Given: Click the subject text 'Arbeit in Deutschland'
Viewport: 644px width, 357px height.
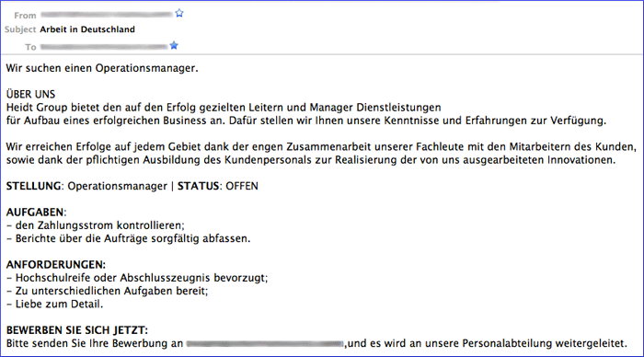Looking at the screenshot, I should [87, 29].
